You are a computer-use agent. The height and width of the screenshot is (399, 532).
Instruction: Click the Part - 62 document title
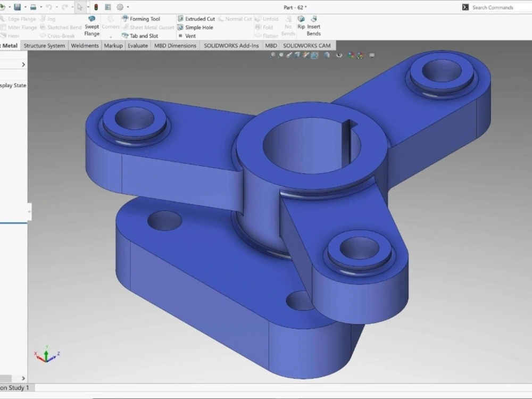pyautogui.click(x=295, y=7)
